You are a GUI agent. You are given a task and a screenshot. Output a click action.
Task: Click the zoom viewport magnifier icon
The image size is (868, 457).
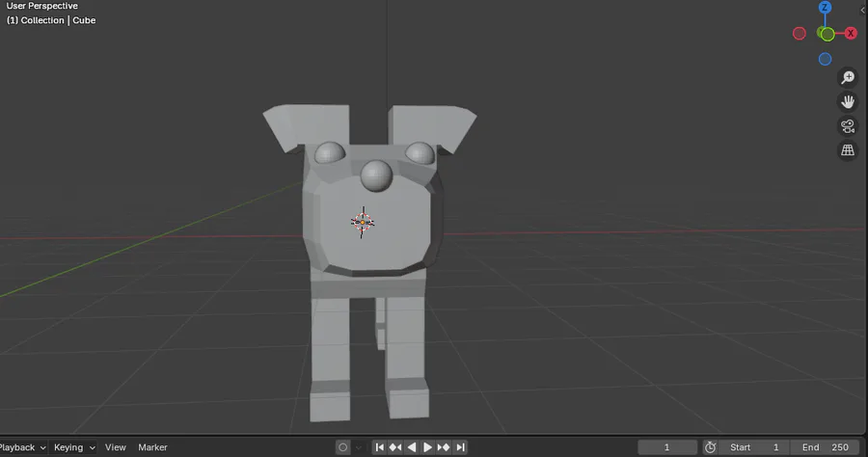tap(848, 77)
